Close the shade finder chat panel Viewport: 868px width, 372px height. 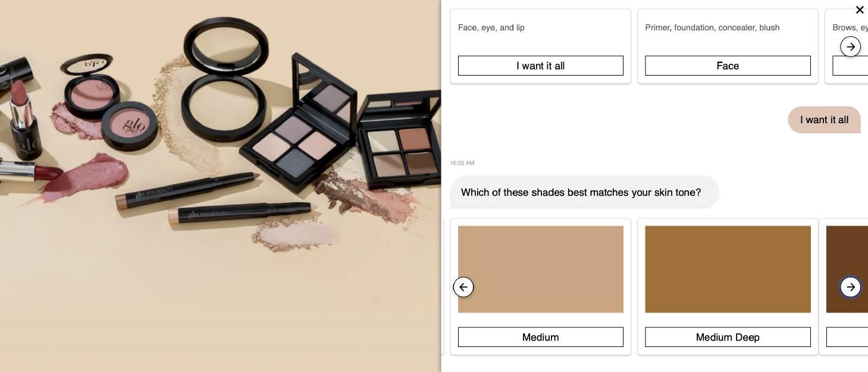(x=859, y=10)
